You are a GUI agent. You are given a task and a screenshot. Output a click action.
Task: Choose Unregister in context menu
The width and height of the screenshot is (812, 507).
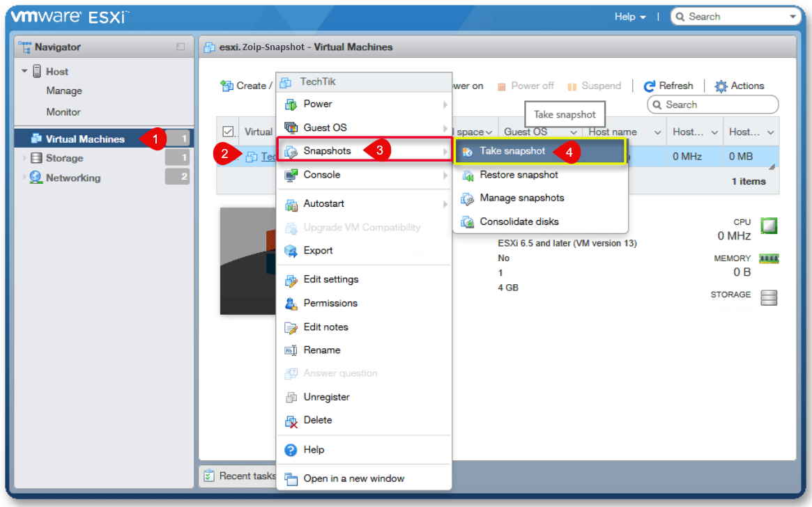pos(364,397)
